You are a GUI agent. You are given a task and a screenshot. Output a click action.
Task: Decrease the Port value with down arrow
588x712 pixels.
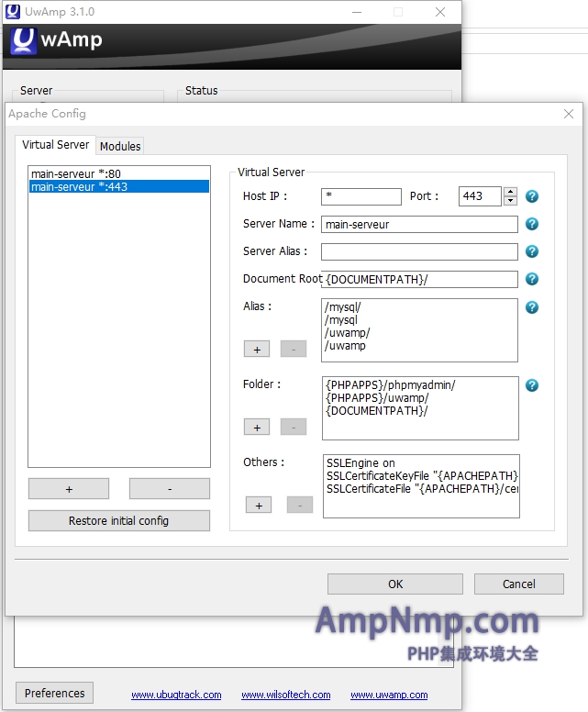(x=511, y=201)
